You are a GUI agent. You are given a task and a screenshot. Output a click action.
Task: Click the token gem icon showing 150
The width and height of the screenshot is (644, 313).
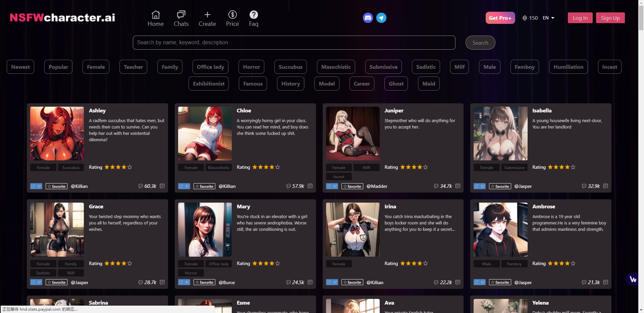point(524,18)
